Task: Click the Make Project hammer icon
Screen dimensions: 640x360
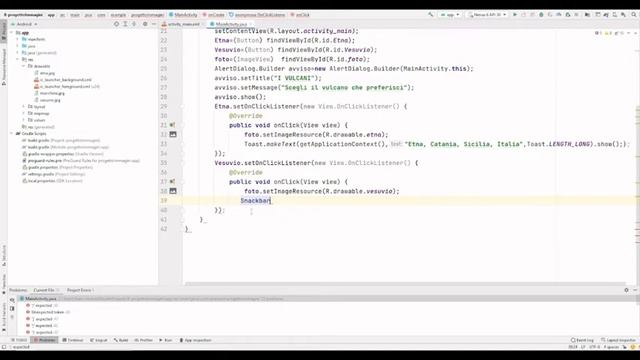Action: 431,15
